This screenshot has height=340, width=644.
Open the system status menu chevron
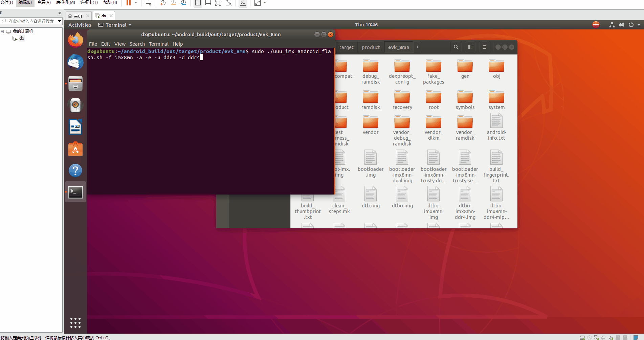638,24
